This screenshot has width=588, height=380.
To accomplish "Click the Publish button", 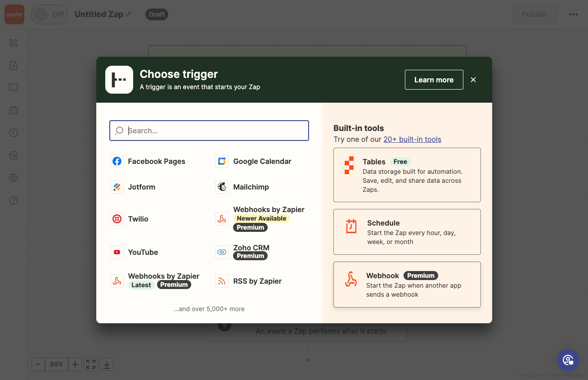I will click(x=534, y=14).
